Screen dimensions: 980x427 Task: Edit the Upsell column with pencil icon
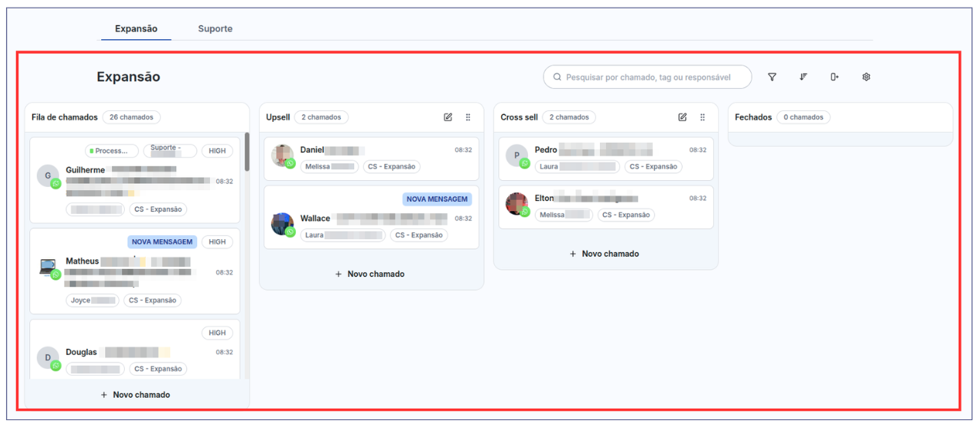click(447, 117)
